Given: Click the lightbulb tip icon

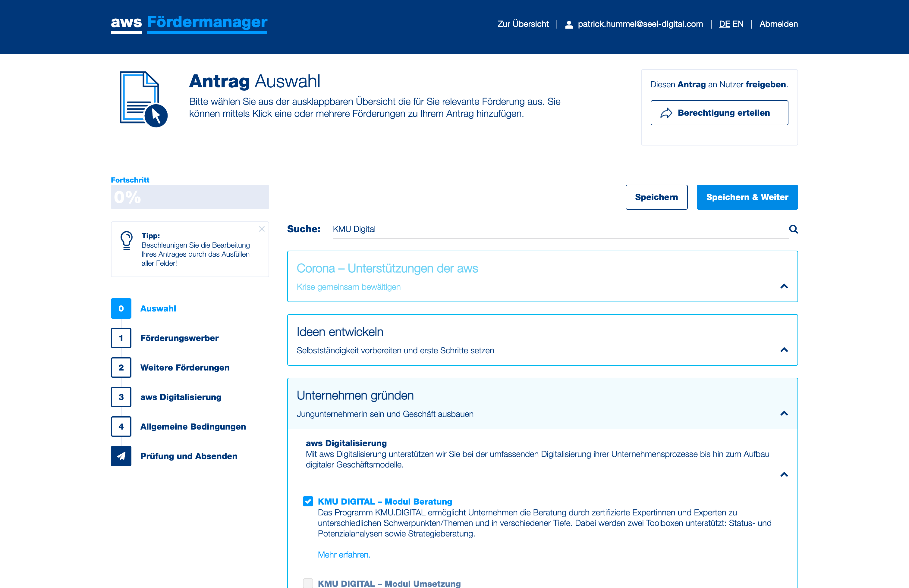Looking at the screenshot, I should coord(126,241).
